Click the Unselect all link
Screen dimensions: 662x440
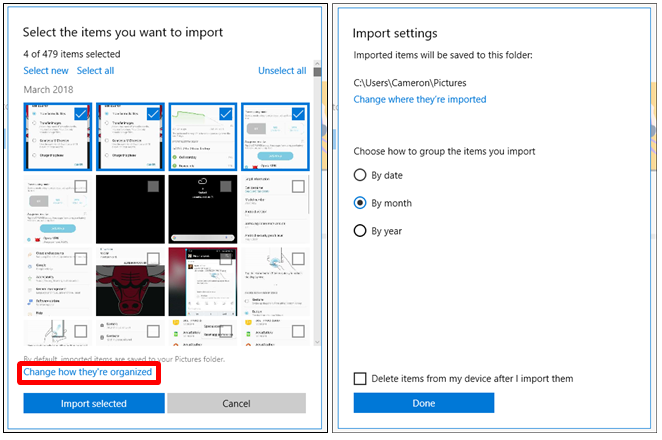(281, 71)
